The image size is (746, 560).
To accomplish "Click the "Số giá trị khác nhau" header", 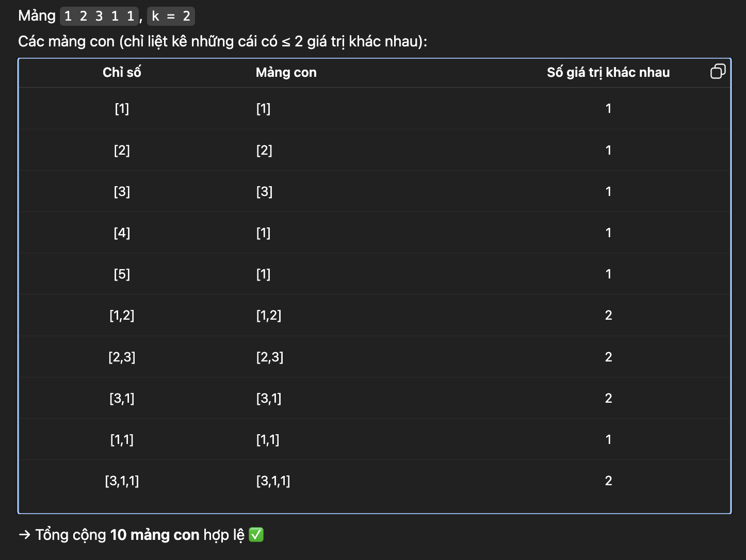I will (608, 72).
